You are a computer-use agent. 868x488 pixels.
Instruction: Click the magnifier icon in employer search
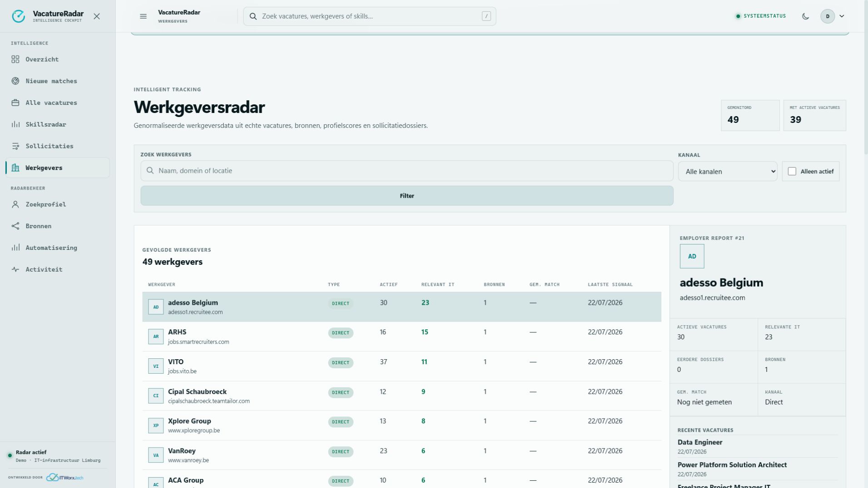[150, 171]
